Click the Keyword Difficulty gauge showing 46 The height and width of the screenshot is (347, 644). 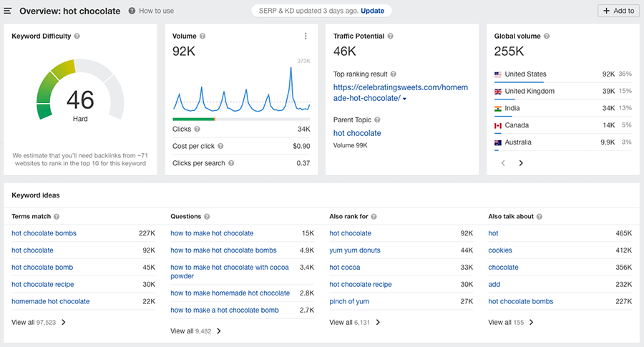[80, 90]
